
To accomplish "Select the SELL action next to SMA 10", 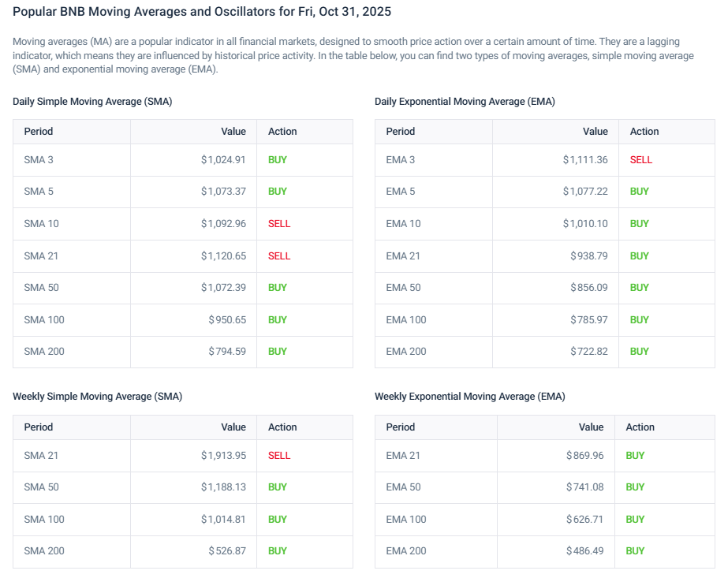I will 278,223.
